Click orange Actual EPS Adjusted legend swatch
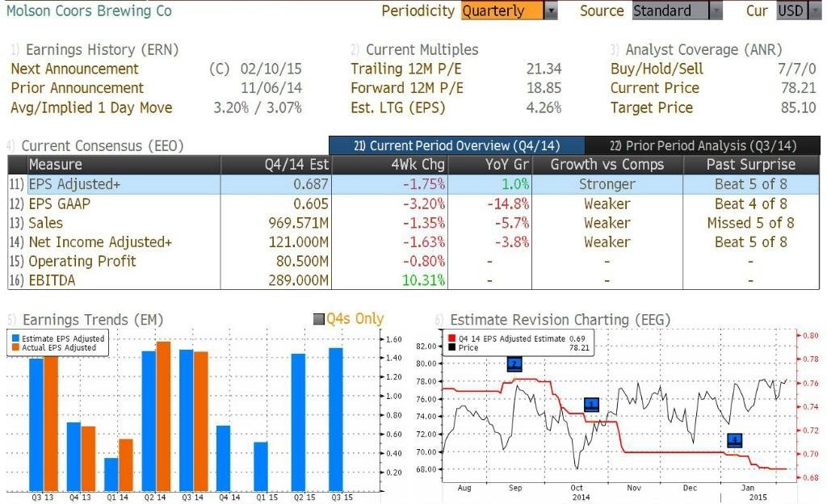Screen dimensions: 827x504 15,347
